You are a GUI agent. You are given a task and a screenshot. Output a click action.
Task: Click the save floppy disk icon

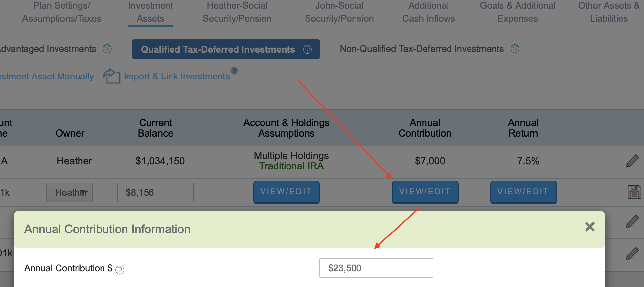click(634, 192)
